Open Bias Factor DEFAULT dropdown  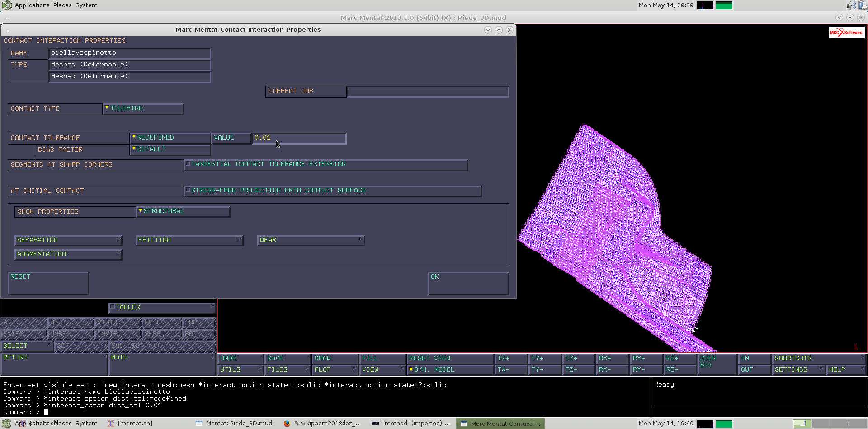tap(170, 149)
